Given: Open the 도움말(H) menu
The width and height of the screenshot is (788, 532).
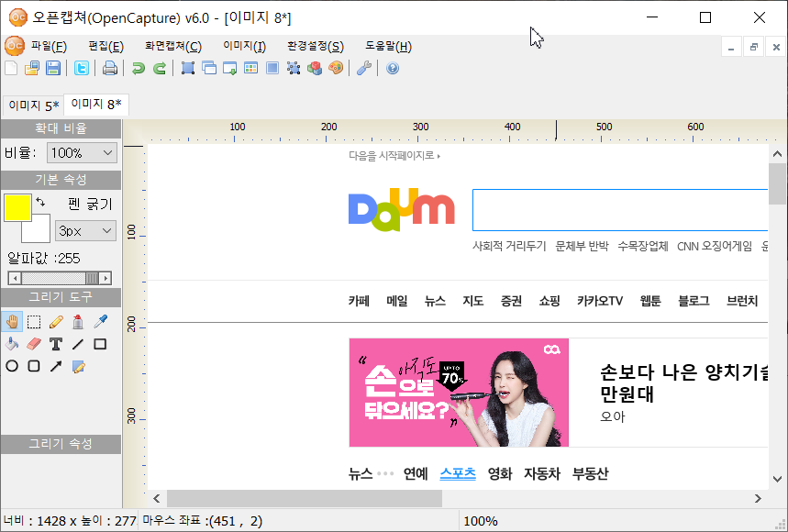Looking at the screenshot, I should tap(388, 46).
